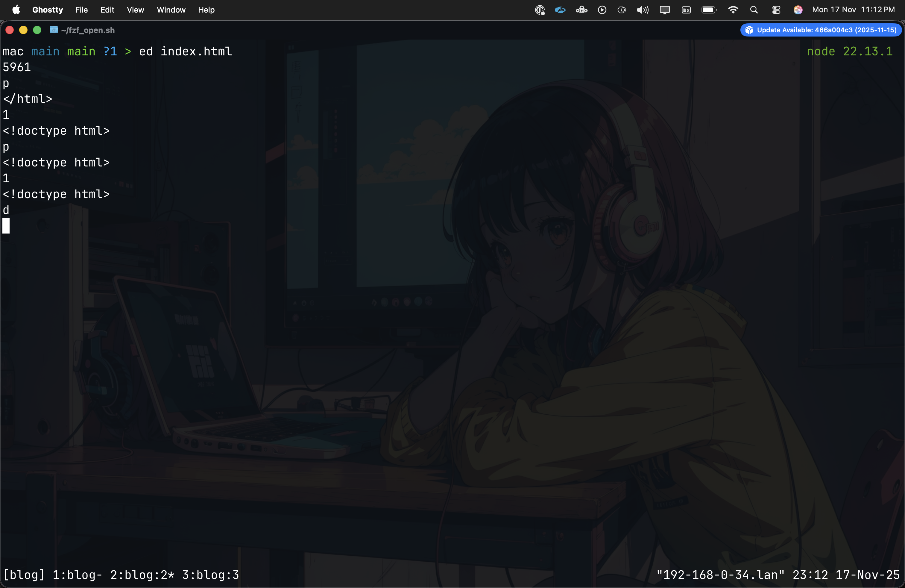Viewport: 905px width, 588px height.
Task: Open Spotlight search from the menu bar
Action: click(754, 10)
